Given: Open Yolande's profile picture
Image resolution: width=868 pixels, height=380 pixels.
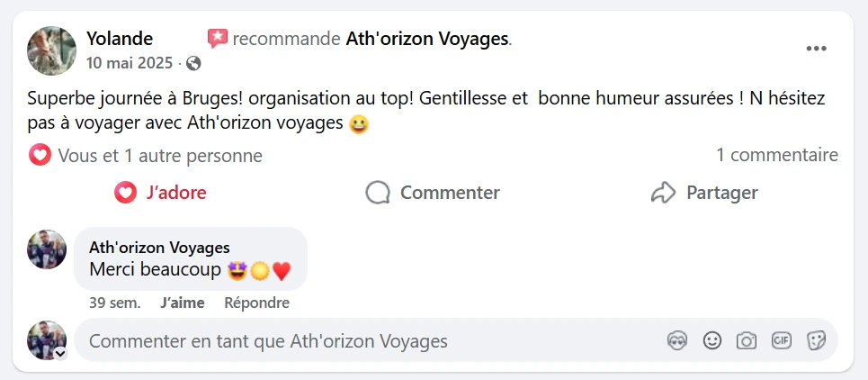Looking at the screenshot, I should tap(51, 50).
